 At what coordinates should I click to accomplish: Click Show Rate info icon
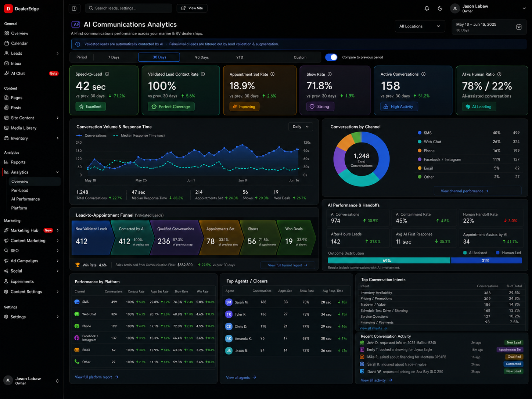coord(330,74)
